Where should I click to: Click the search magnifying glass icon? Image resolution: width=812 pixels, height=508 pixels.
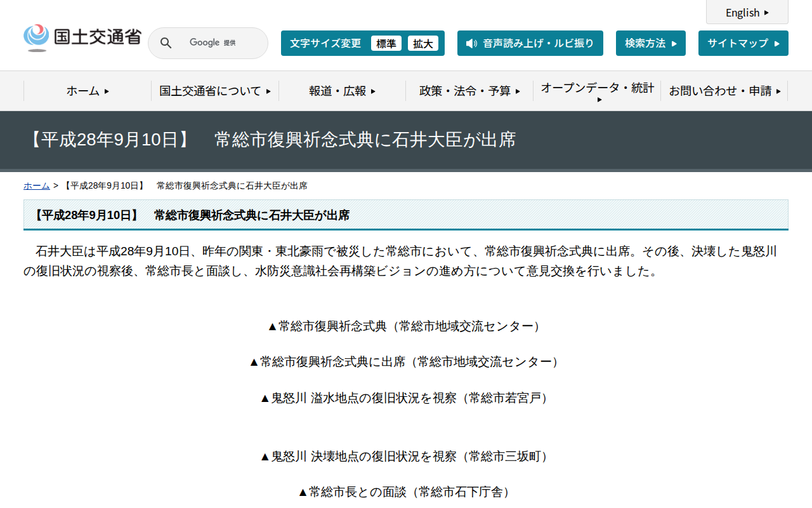166,43
